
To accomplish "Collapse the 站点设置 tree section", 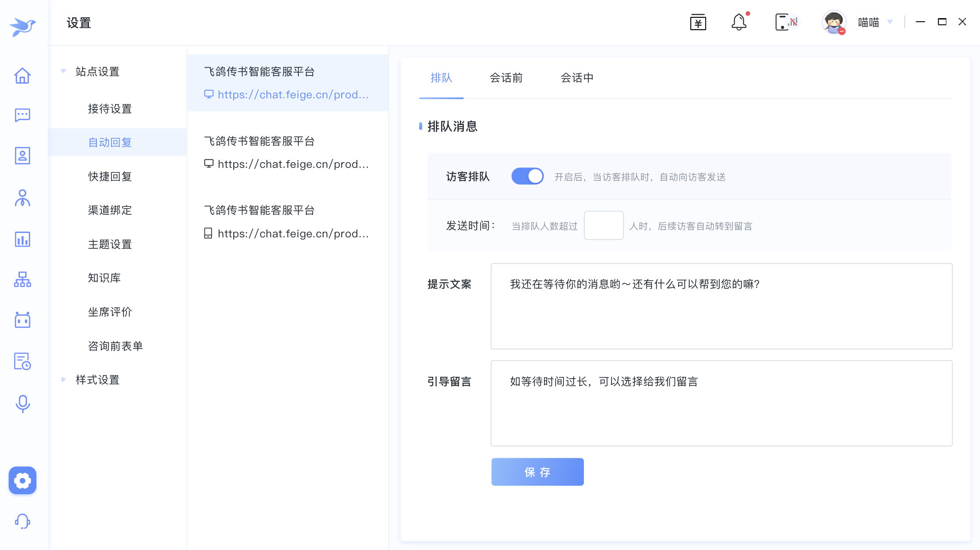I will [63, 71].
